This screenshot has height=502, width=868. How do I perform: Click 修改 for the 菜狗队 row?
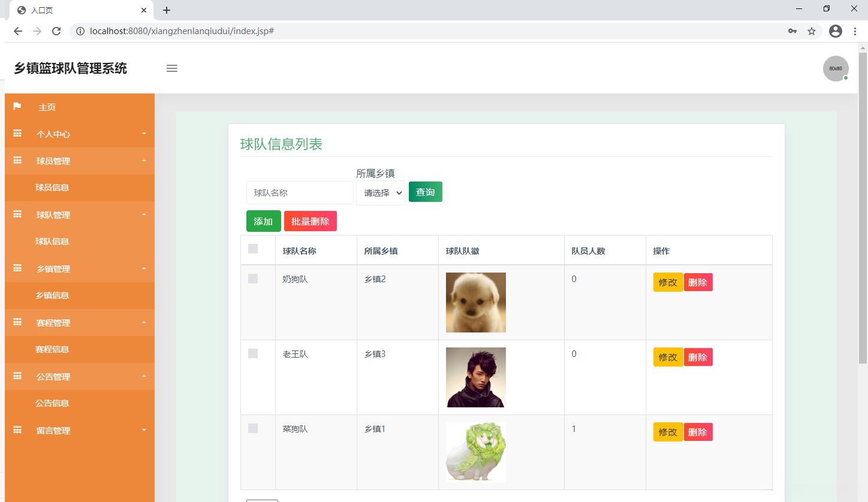coord(668,432)
